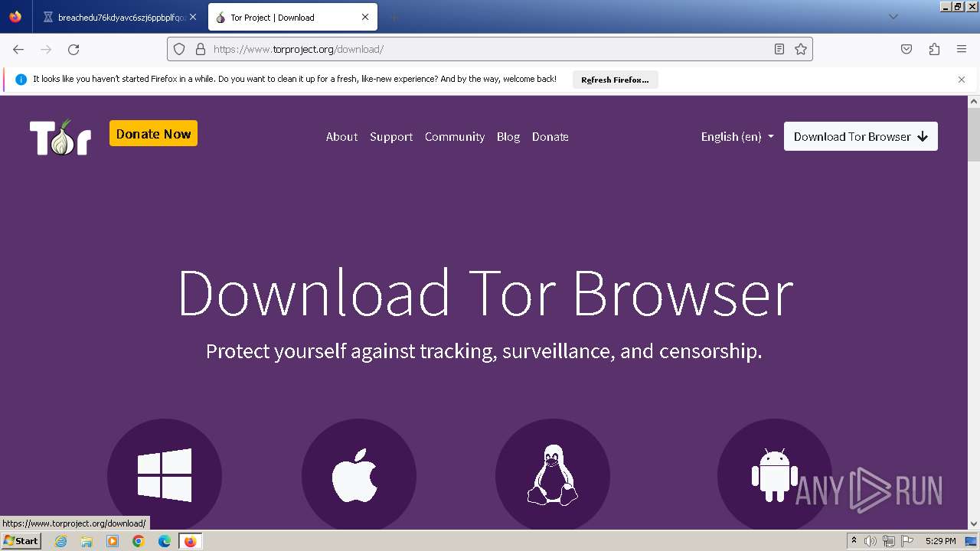Screen dimensions: 980x551
Task: Open Firefox View pinned icon
Action: pyautogui.click(x=15, y=17)
